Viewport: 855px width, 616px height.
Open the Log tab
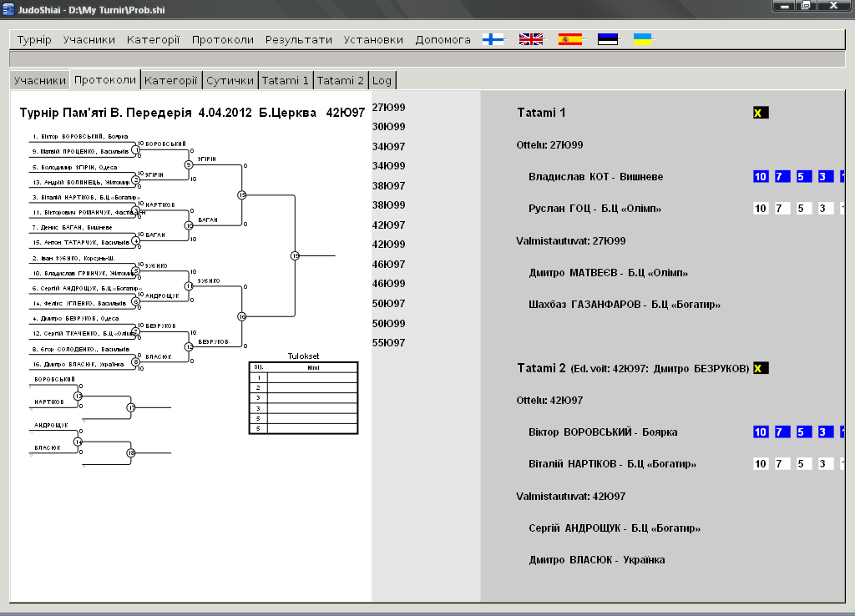coord(382,80)
